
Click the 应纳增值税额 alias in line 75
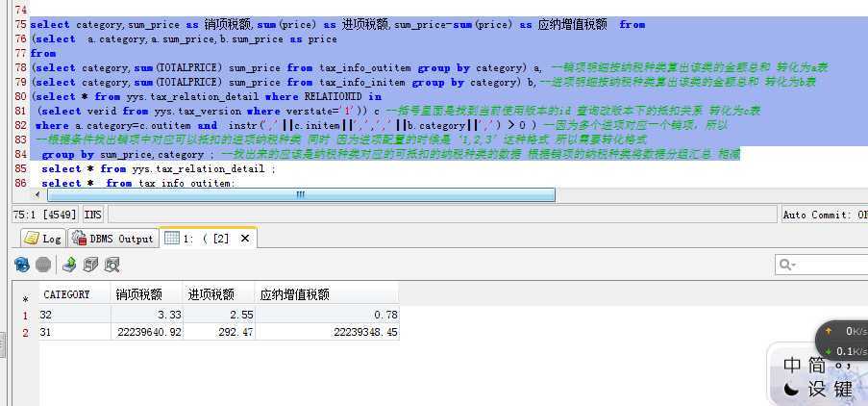pos(572,24)
